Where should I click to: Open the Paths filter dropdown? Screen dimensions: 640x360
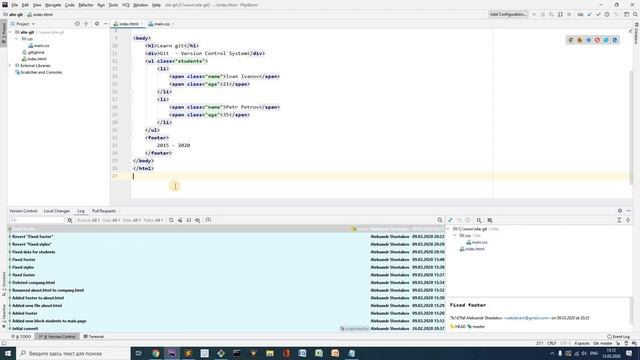pos(153,220)
